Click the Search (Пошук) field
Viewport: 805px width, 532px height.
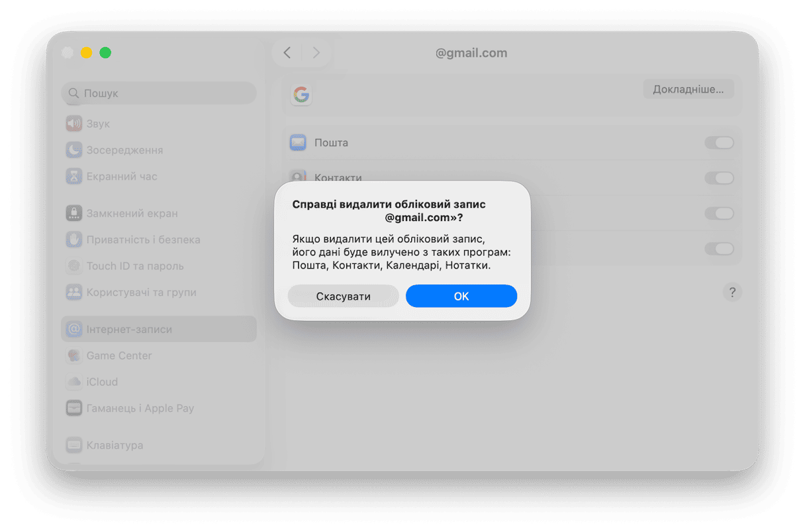(x=159, y=93)
